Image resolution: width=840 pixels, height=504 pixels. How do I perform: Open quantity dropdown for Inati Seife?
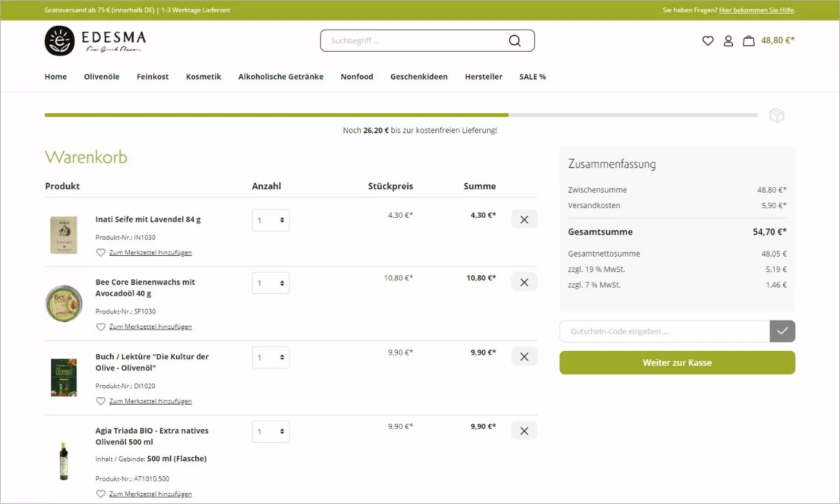270,220
